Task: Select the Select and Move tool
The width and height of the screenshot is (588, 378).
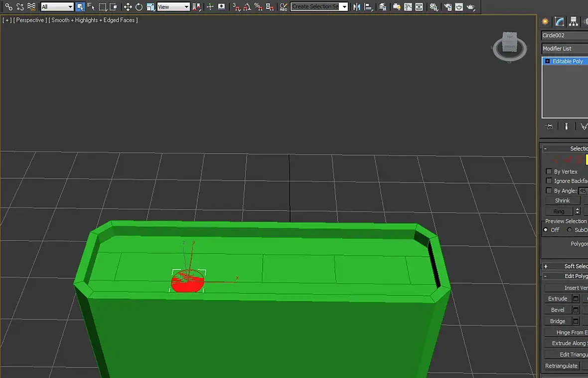Action: pyautogui.click(x=128, y=7)
